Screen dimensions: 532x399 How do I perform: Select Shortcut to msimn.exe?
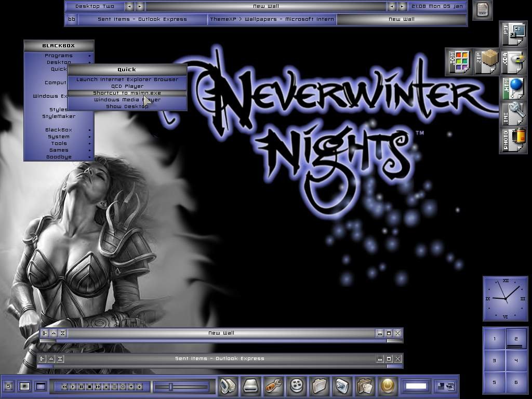[127, 93]
